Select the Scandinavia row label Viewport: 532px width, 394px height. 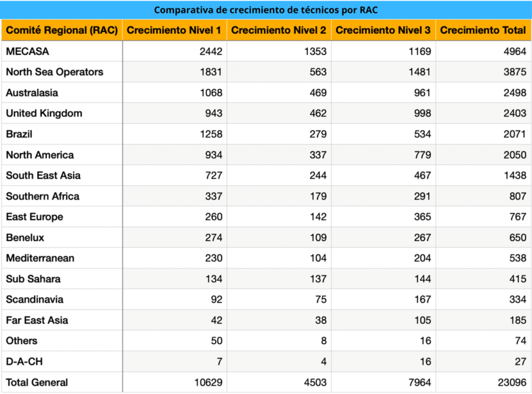click(35, 299)
